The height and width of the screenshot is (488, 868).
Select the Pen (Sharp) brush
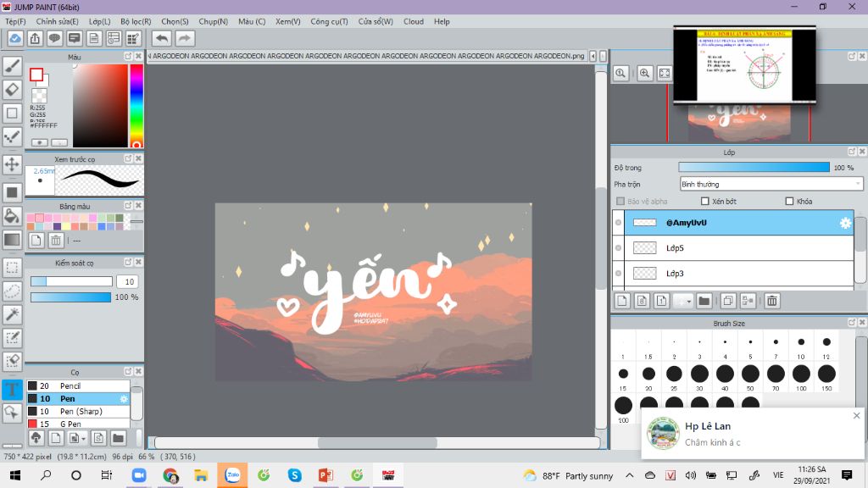click(78, 411)
